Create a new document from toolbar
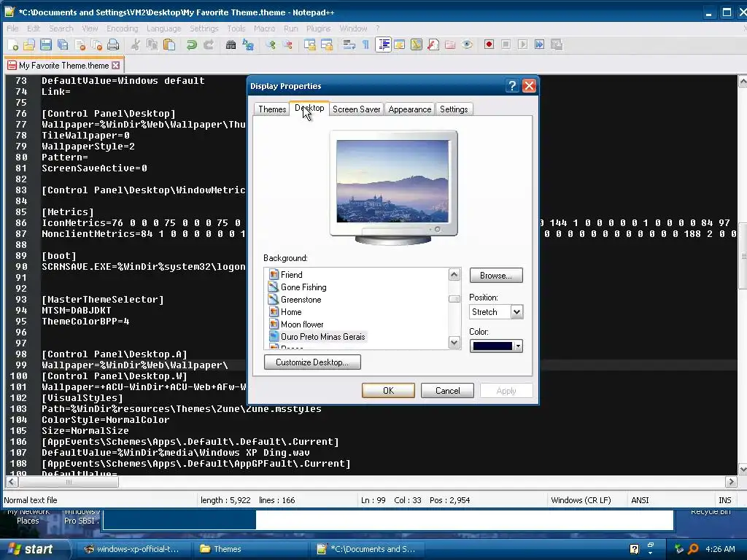The width and height of the screenshot is (747, 560). point(12,44)
